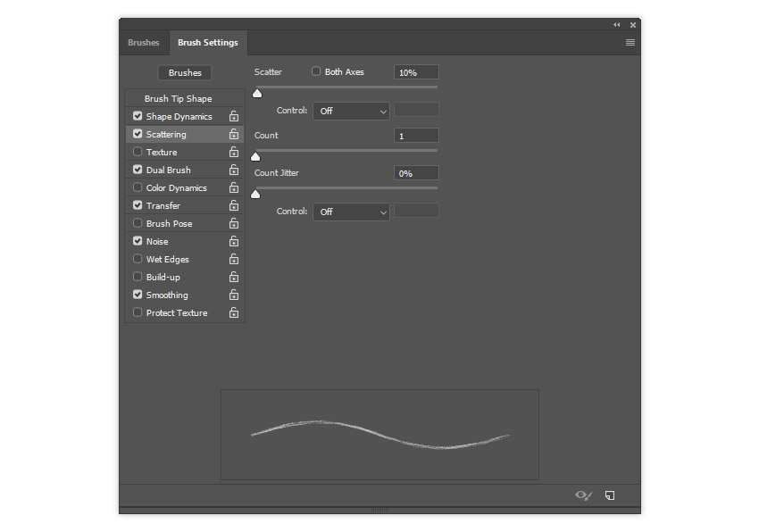Select the Color Dynamics label
The image size is (759, 532).
[176, 187]
